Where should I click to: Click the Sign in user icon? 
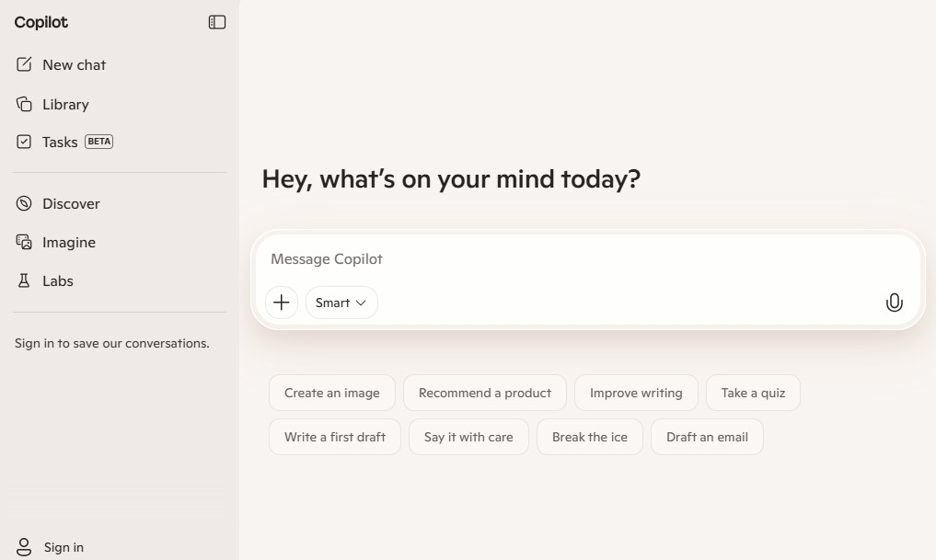click(25, 547)
